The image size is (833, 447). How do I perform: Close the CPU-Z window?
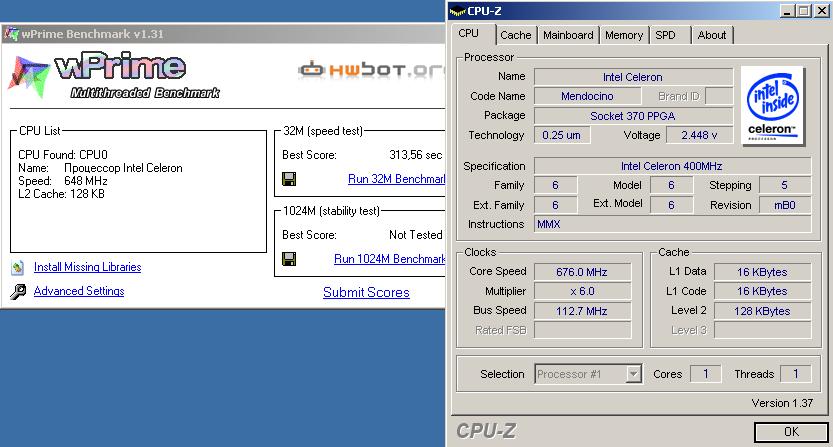(821, 11)
